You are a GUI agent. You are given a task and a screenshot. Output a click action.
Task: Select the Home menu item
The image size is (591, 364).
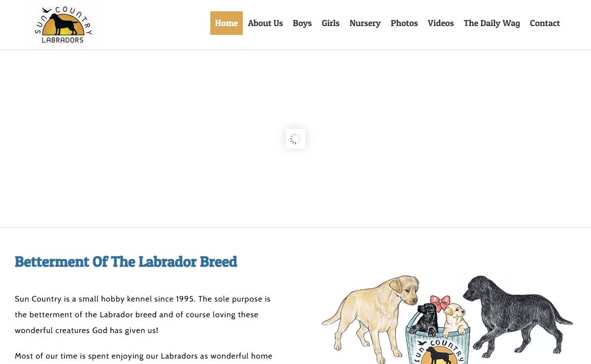point(227,23)
